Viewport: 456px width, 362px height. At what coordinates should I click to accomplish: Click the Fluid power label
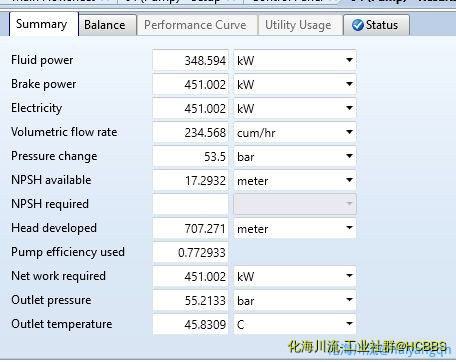pyautogui.click(x=42, y=60)
